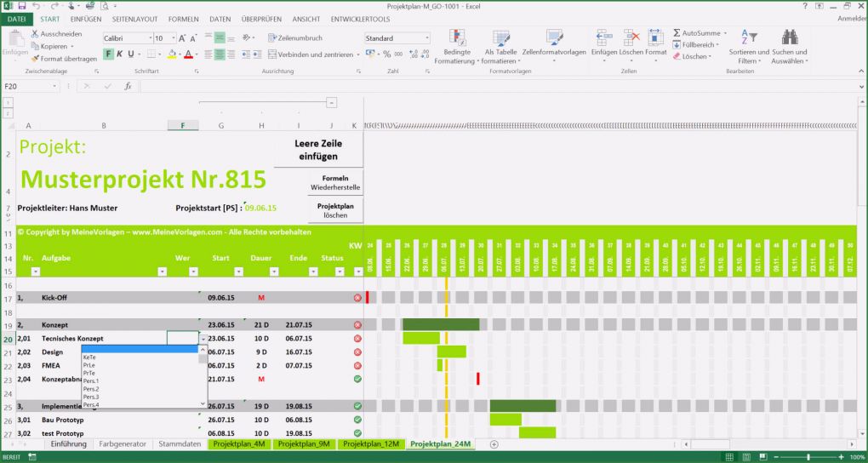The image size is (868, 463).
Task: Click the Als Tabelle formatieren icon
Action: [500, 37]
